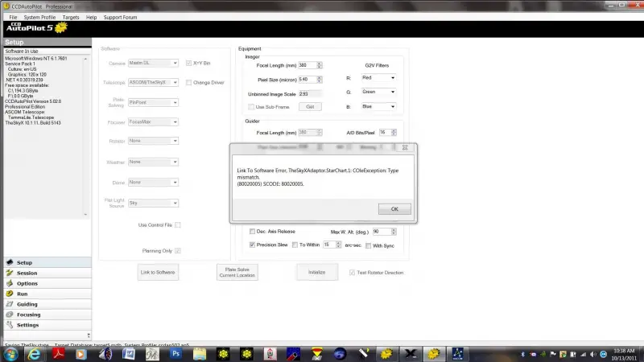Click the Session icon in sidebar
The width and height of the screenshot is (644, 362).
(x=10, y=273)
